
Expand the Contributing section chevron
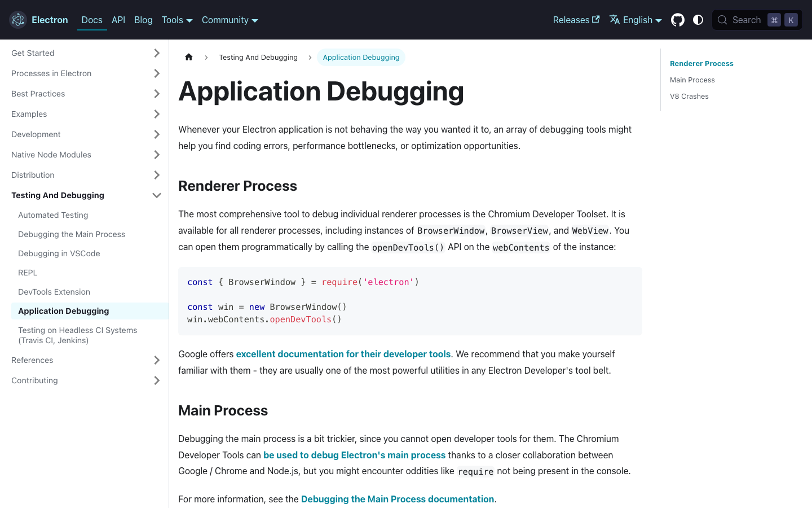coord(157,380)
